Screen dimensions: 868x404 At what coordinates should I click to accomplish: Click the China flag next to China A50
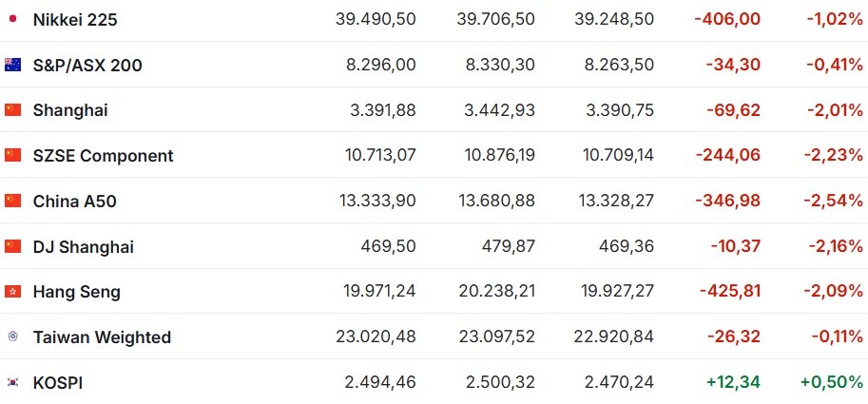click(12, 201)
